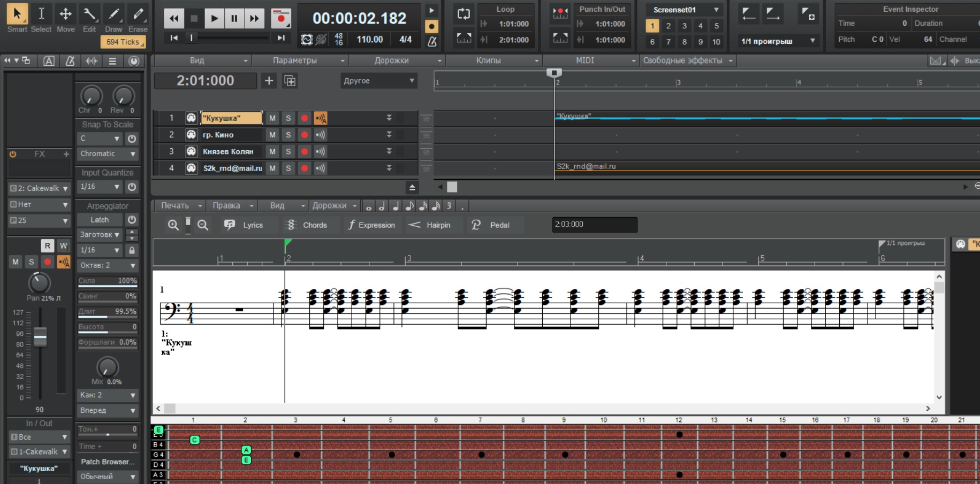Fast forward the transport
980x484 pixels.
254,18
